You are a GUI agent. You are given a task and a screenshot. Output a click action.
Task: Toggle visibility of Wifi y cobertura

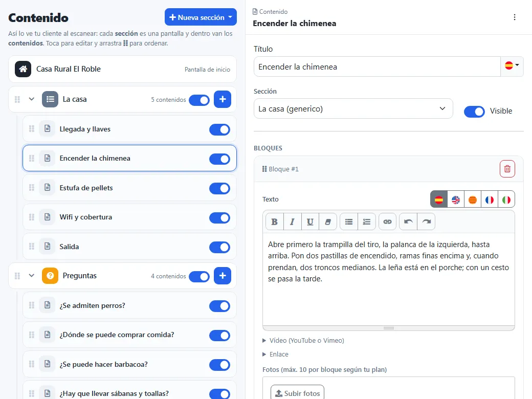(x=219, y=218)
